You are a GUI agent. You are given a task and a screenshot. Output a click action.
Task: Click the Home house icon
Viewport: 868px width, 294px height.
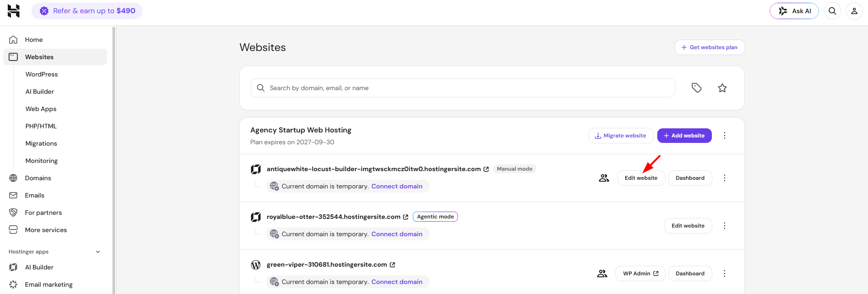[x=13, y=40]
